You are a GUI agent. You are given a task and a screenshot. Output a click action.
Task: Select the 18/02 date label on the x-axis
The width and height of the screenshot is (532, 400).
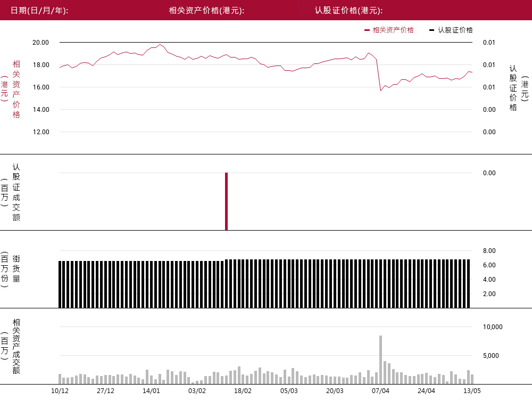tap(243, 391)
